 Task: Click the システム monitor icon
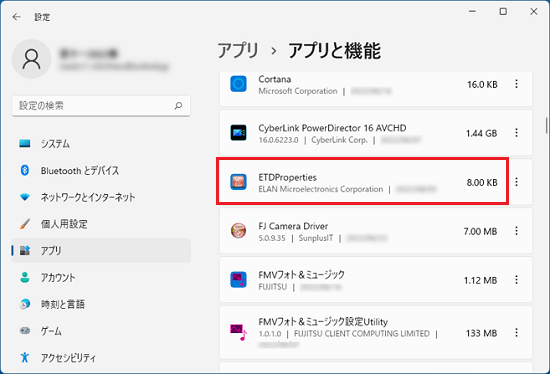click(x=25, y=143)
